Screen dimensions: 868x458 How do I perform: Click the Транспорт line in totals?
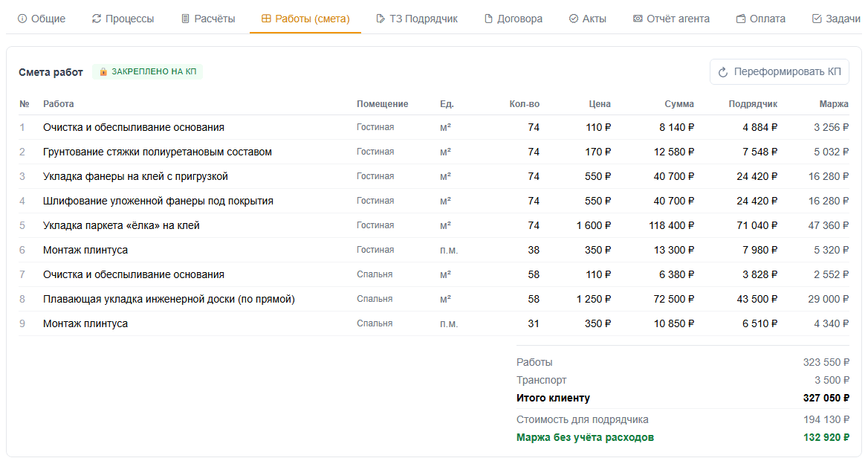tap(682, 380)
